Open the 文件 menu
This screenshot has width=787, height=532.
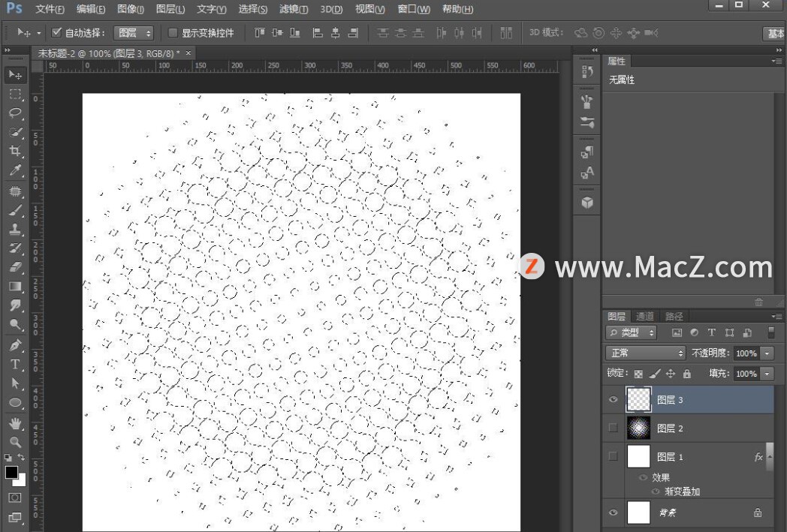click(x=50, y=9)
